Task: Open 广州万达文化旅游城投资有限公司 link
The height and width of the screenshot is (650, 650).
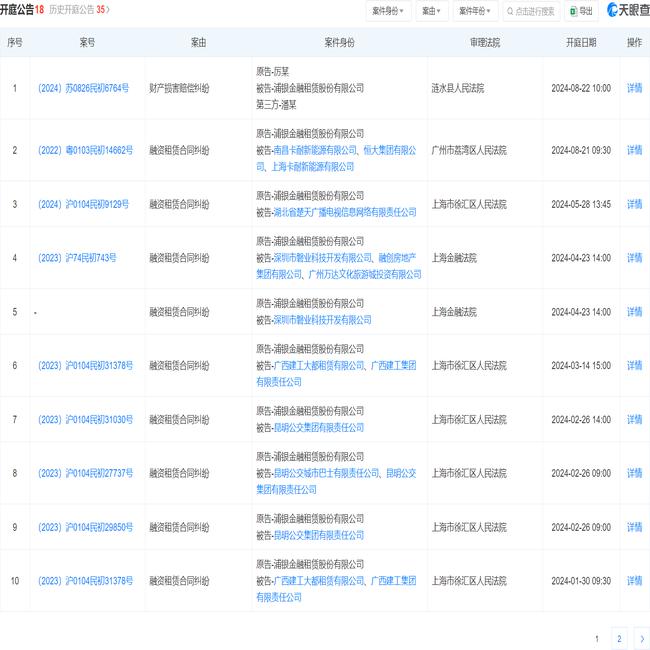Action: [x=365, y=274]
